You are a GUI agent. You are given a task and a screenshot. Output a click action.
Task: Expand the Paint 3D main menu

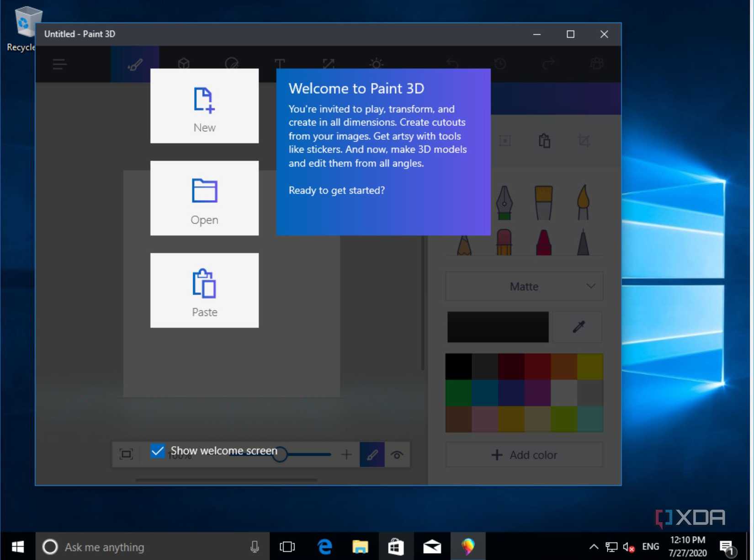point(59,64)
